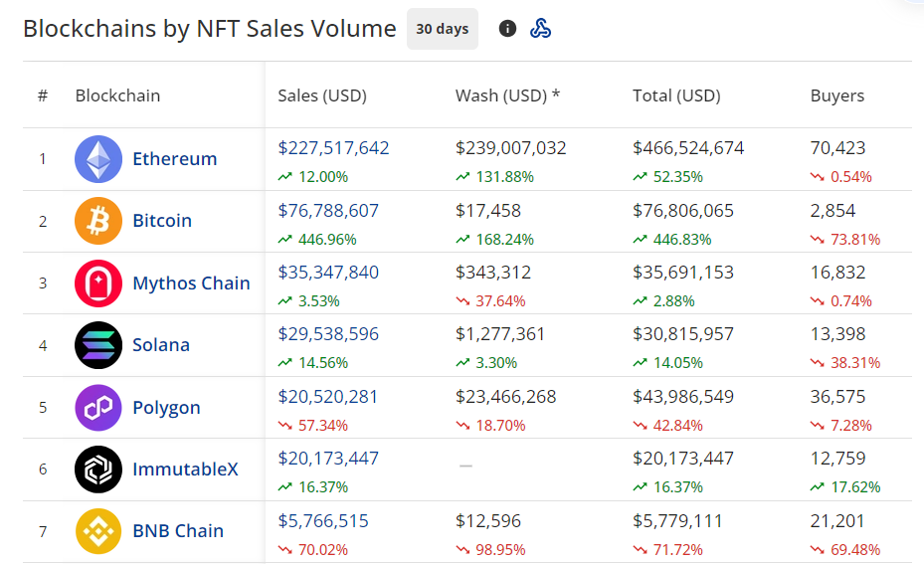Click the Blockchain column header
924x564 pixels.
coord(117,96)
